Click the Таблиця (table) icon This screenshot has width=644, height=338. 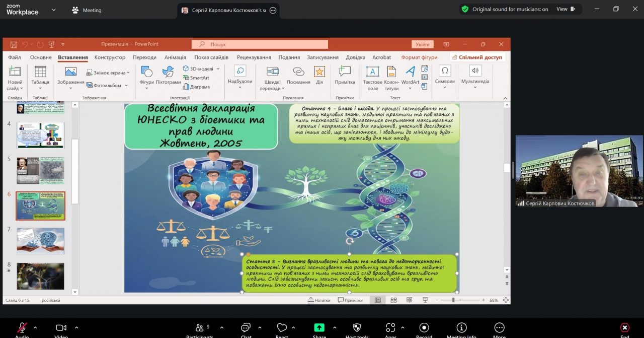[x=40, y=72]
